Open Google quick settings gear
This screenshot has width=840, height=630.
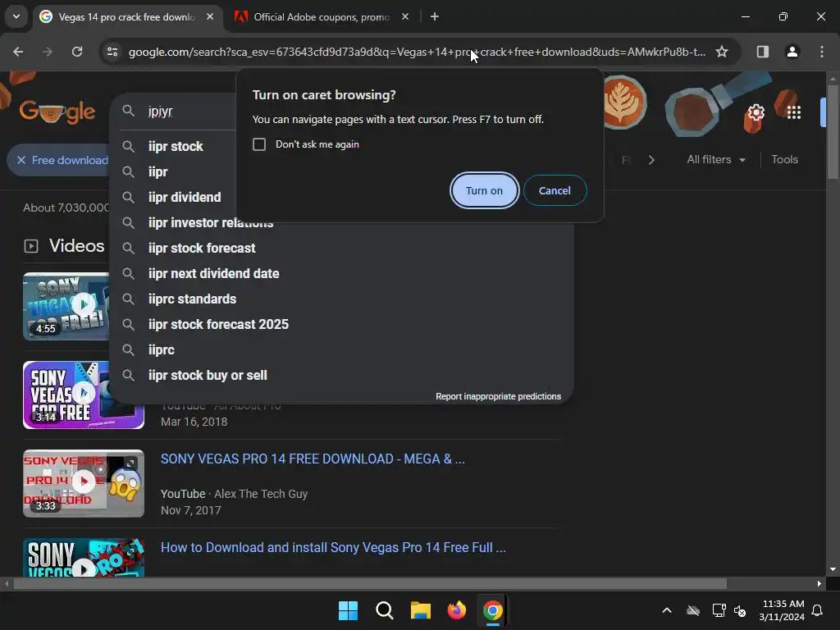pos(756,112)
